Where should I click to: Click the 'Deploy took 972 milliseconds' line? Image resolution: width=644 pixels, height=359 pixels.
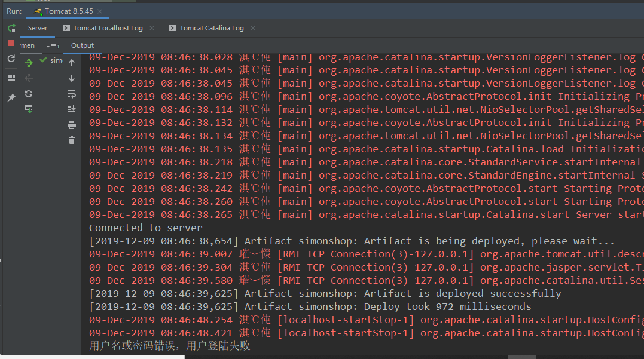pos(310,306)
